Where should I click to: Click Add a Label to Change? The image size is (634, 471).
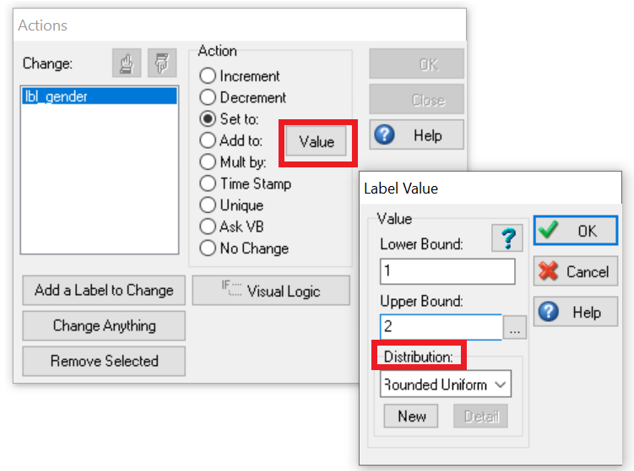(104, 290)
